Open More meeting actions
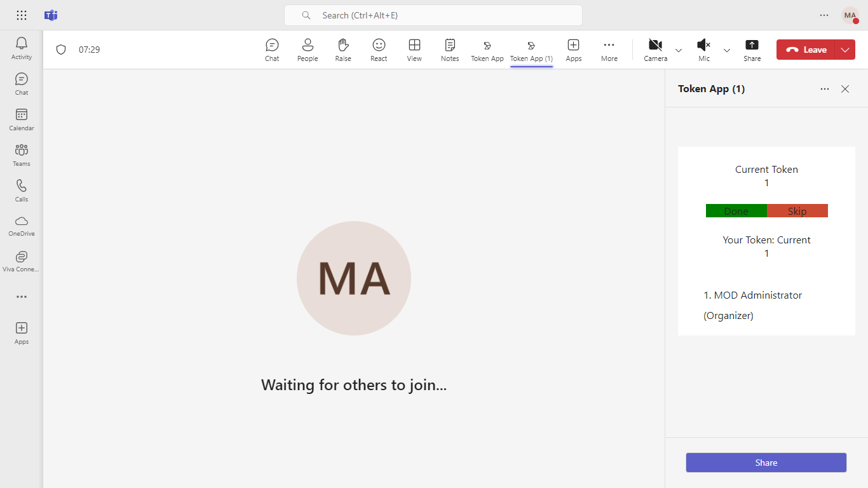This screenshot has width=868, height=488. [609, 50]
